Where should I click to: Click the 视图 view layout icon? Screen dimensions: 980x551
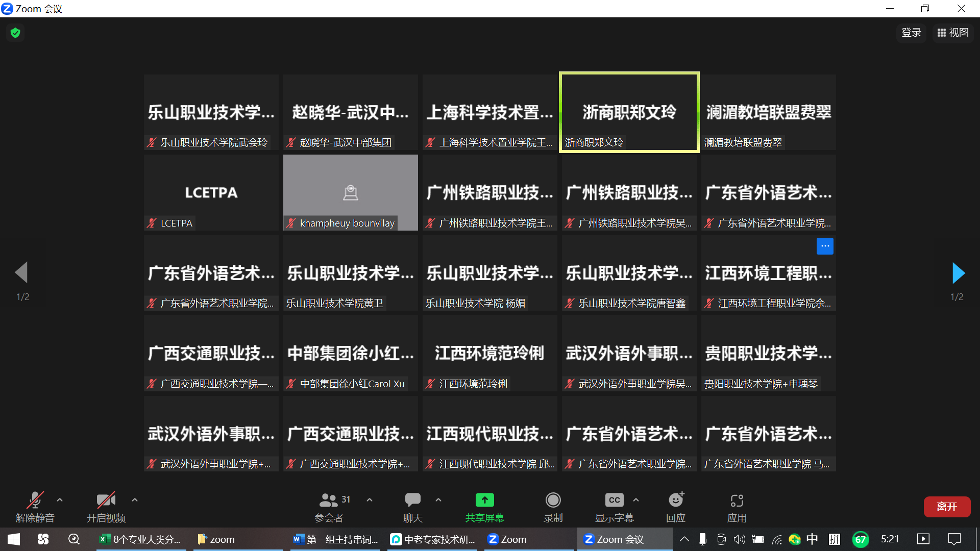click(x=952, y=32)
